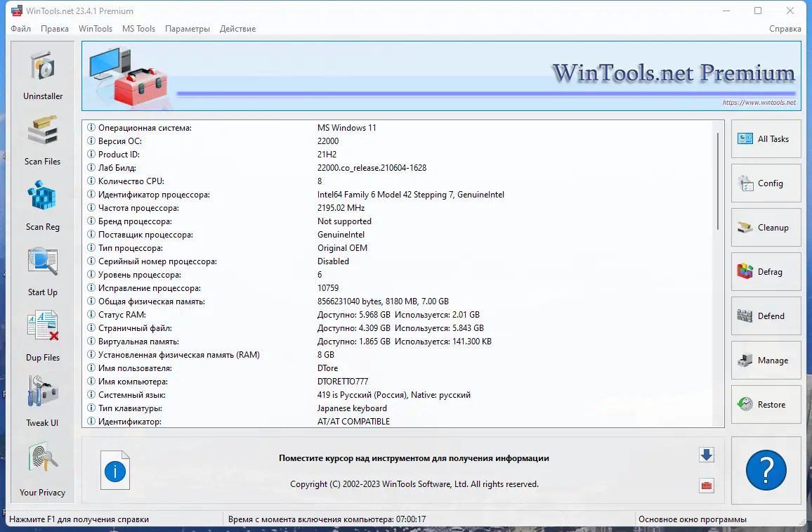Click the red toolbox icon

pyautogui.click(x=706, y=486)
